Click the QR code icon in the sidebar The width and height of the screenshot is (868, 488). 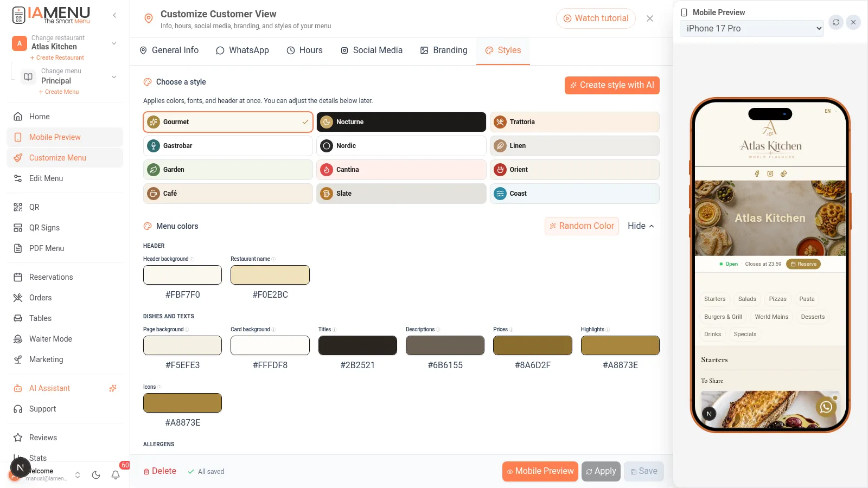[x=18, y=207]
